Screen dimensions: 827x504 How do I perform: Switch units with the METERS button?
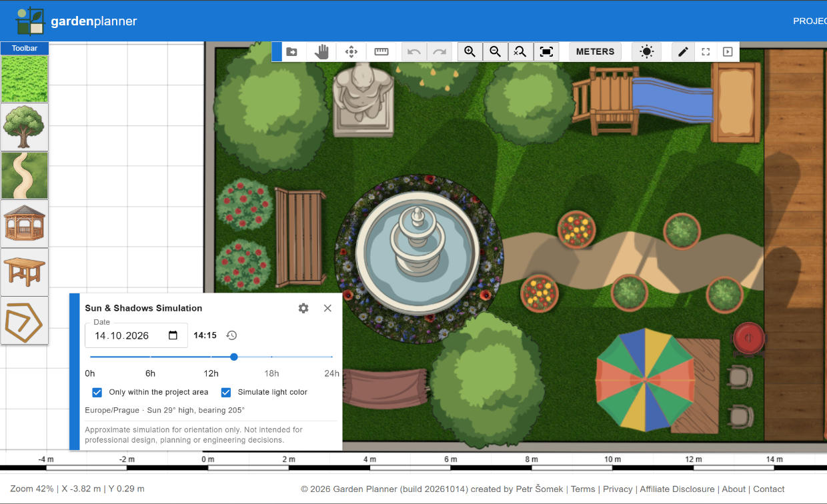(595, 52)
